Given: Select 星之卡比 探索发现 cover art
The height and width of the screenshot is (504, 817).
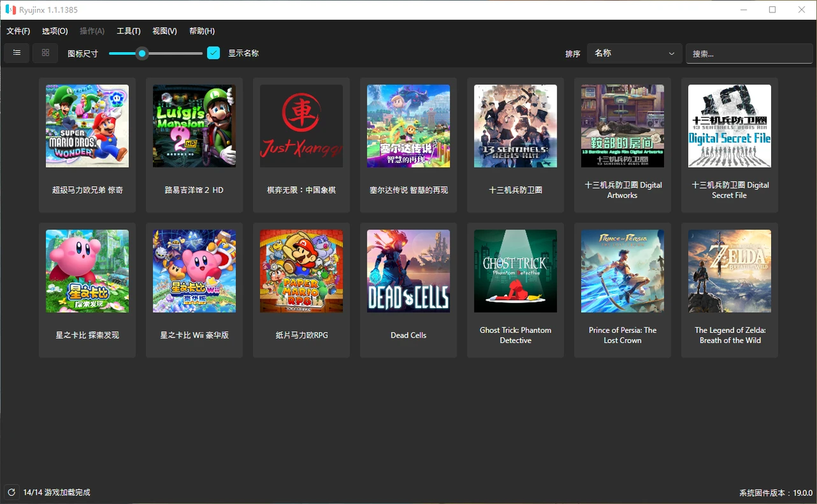Looking at the screenshot, I should 87,271.
